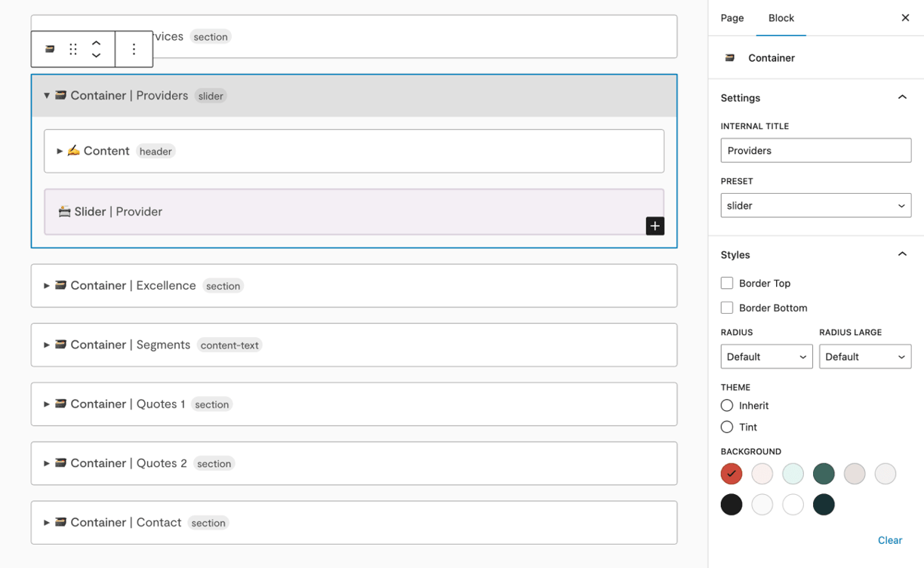This screenshot has height=568, width=924.
Task: Click the container icon beside Providers
Action: click(x=60, y=95)
